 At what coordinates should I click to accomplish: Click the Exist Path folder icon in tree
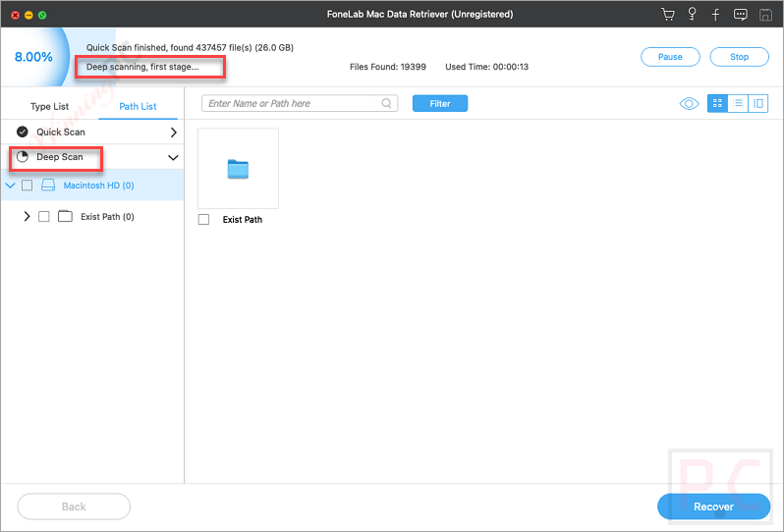click(65, 216)
